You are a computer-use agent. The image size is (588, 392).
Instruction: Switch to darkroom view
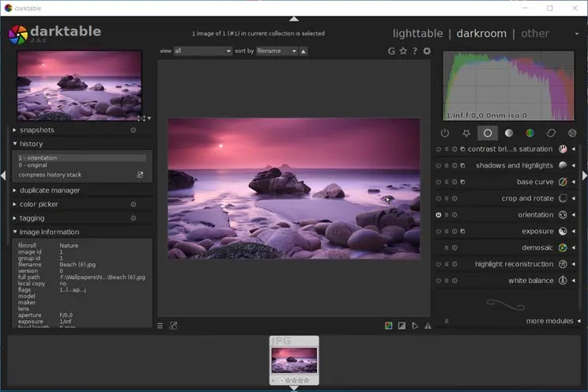tap(481, 33)
